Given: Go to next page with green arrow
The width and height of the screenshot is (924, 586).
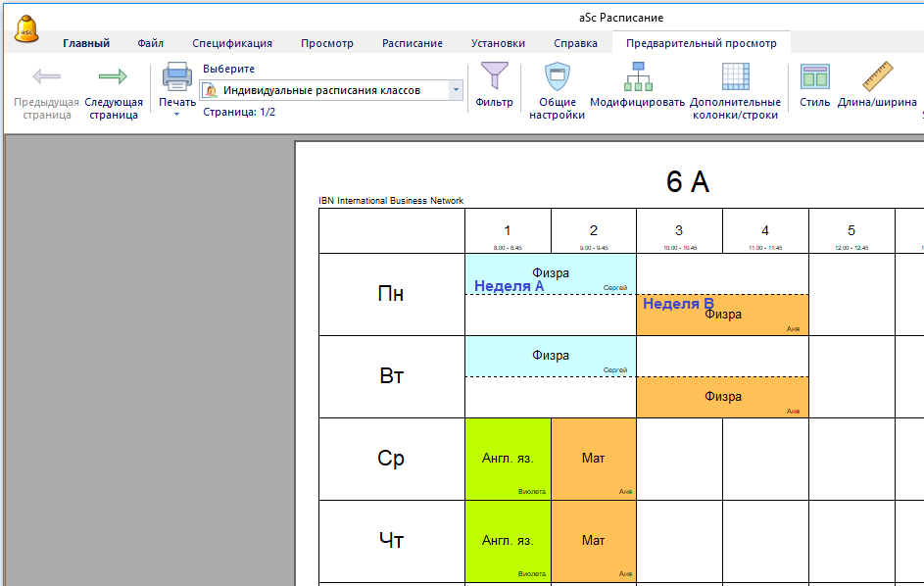Looking at the screenshot, I should [x=114, y=77].
